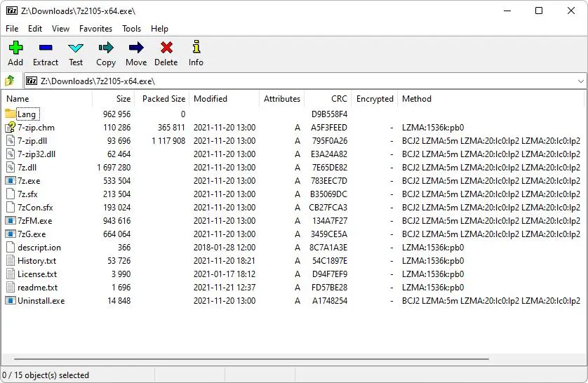Open the File menu
The image size is (588, 383).
click(12, 29)
